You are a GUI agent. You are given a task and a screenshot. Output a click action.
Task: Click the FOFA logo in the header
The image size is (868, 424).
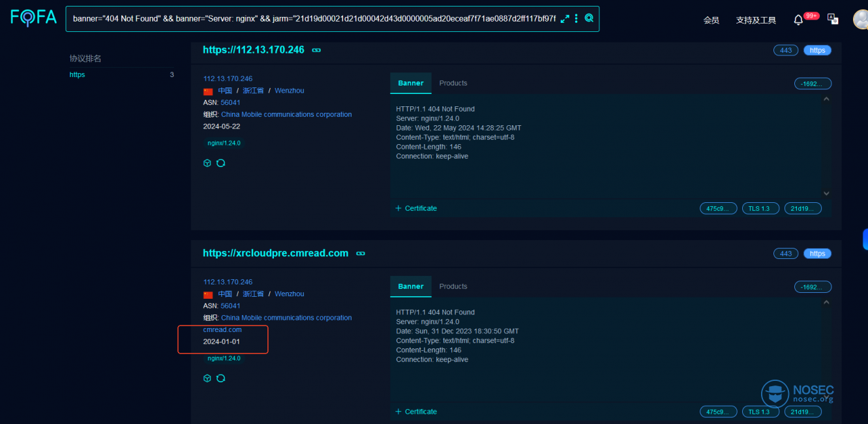[x=34, y=18]
